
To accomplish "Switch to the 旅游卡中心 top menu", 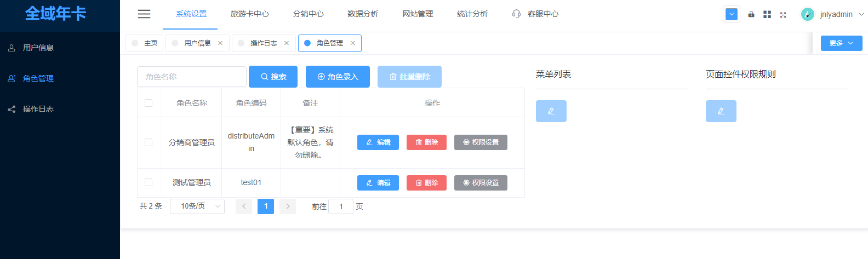I will pos(250,14).
